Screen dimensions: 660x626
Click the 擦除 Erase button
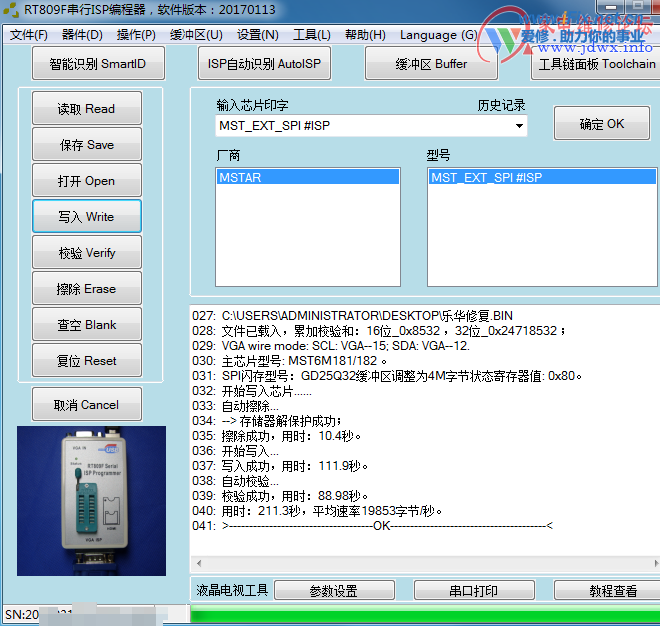(x=86, y=289)
